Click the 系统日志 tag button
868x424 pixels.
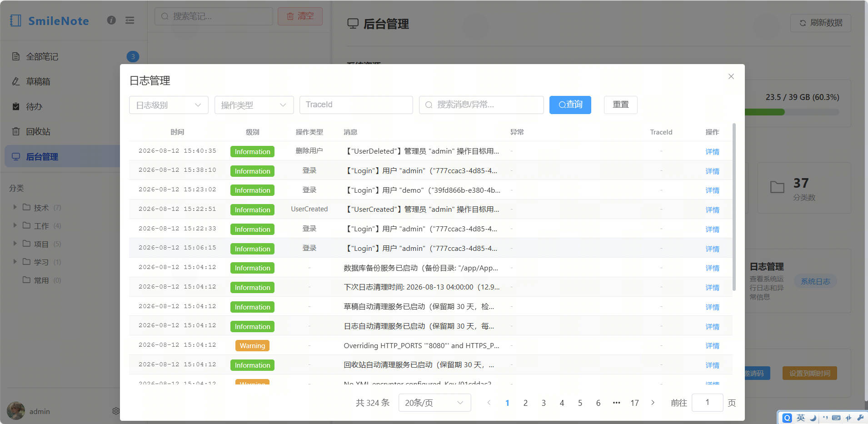click(x=815, y=282)
